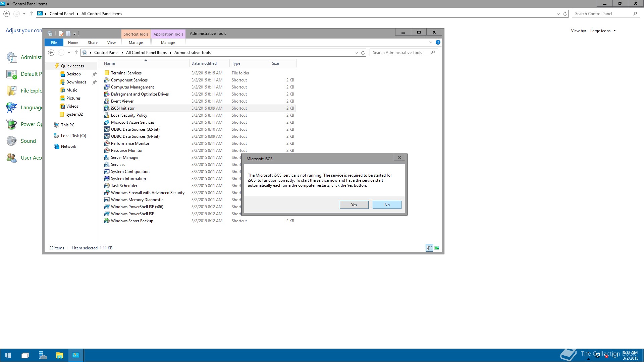Open Server Manager from the taskbar
Image resolution: width=644 pixels, height=362 pixels.
(x=43, y=355)
